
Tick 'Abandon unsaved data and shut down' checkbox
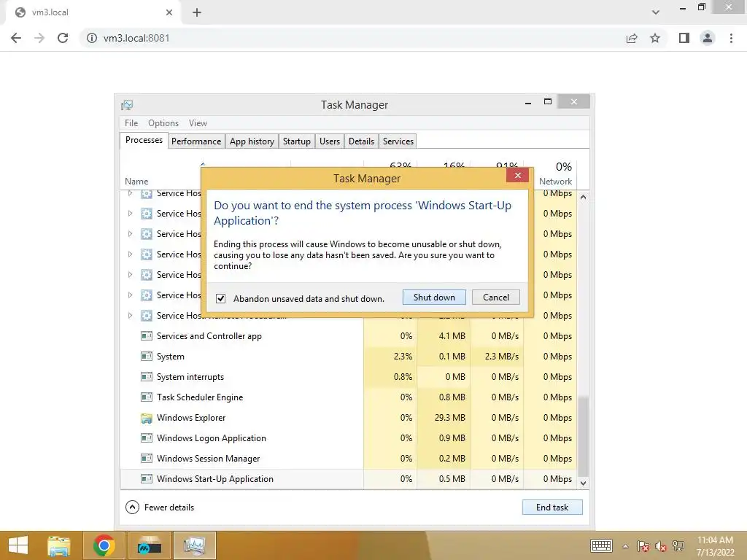[220, 298]
